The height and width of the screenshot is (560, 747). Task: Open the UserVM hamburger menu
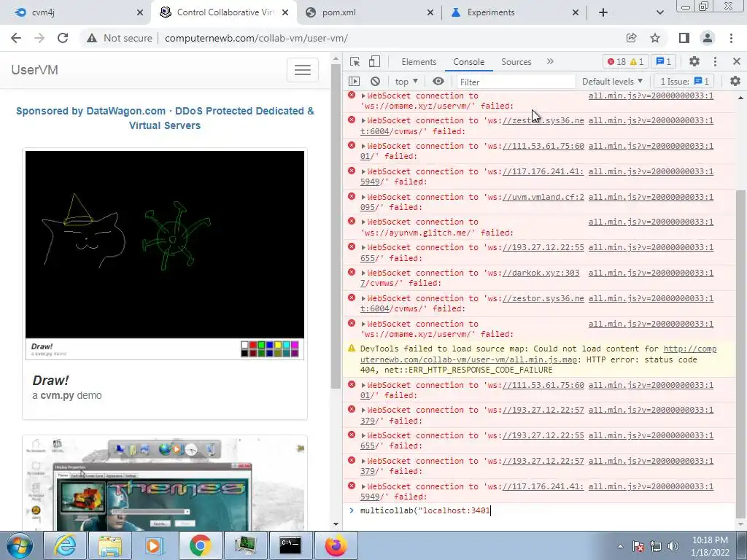coord(303,70)
